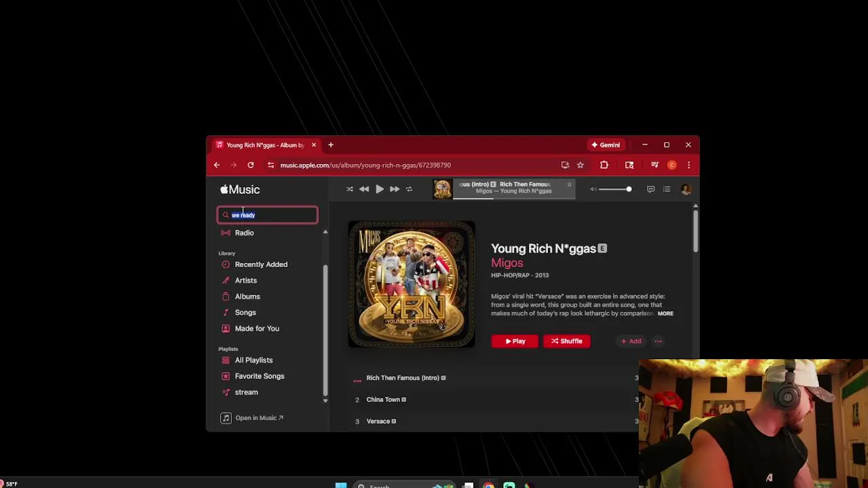The height and width of the screenshot is (488, 868).
Task: Seek on the now-playing progress bar
Action: (x=513, y=197)
